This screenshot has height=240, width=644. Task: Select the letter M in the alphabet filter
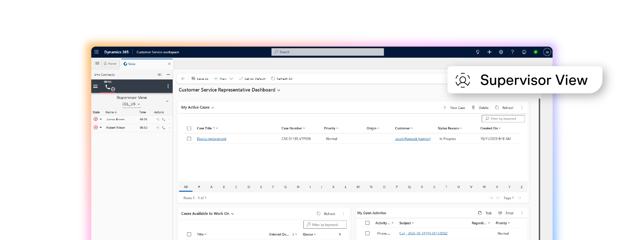358,187
